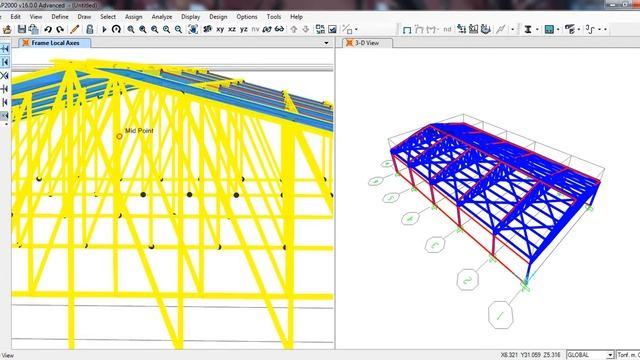Click the teal concrete design icon
This screenshot has width=640, height=360.
[549, 29]
